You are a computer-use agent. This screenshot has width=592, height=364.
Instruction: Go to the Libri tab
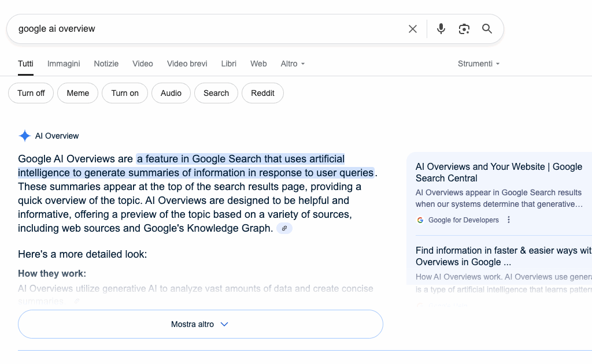point(229,64)
